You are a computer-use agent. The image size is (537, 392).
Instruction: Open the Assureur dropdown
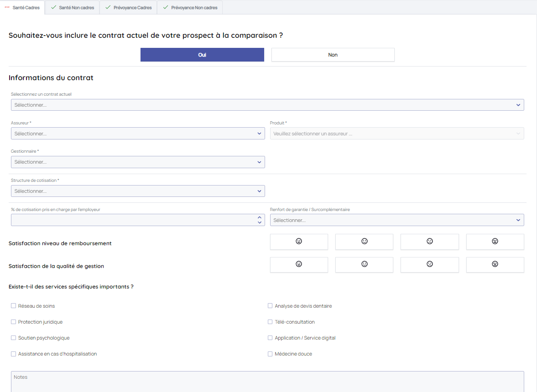138,134
